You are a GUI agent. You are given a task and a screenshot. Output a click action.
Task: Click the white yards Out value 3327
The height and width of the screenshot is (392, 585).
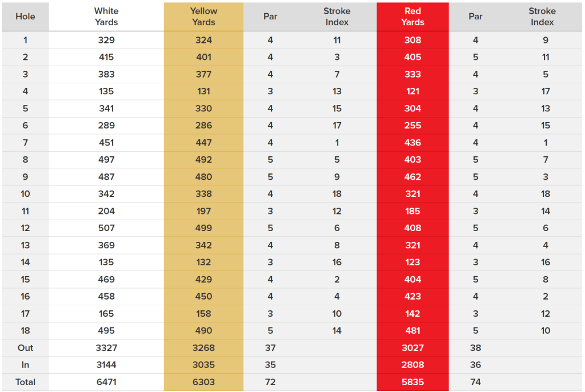pos(106,347)
